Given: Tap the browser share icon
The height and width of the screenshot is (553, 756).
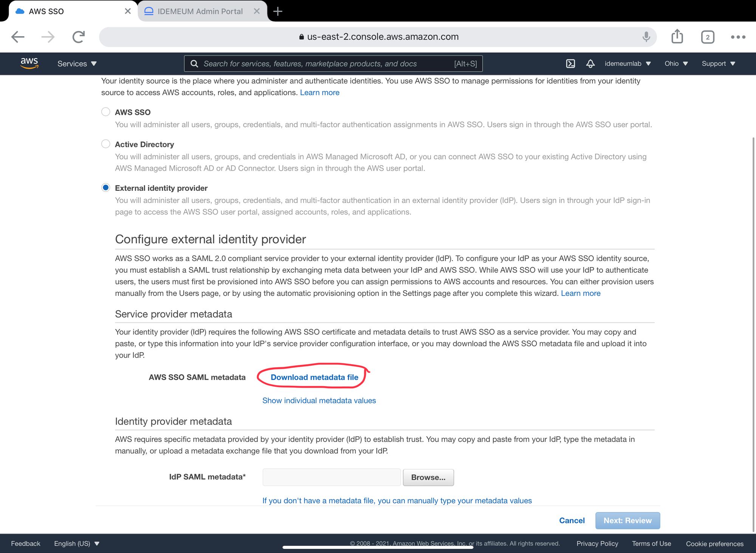Looking at the screenshot, I should coord(677,37).
